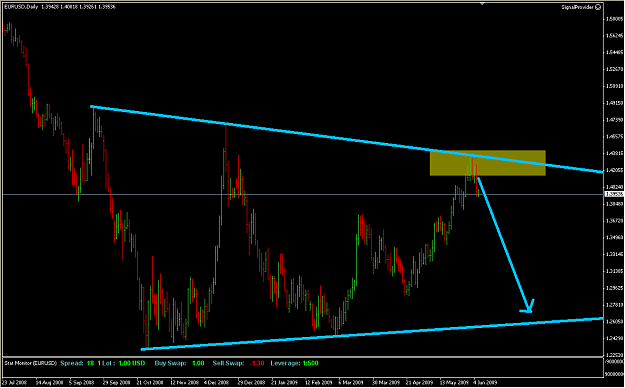This screenshot has height=388, width=625.
Task: Click the 1.54465 price axis label
Action: click(x=613, y=52)
